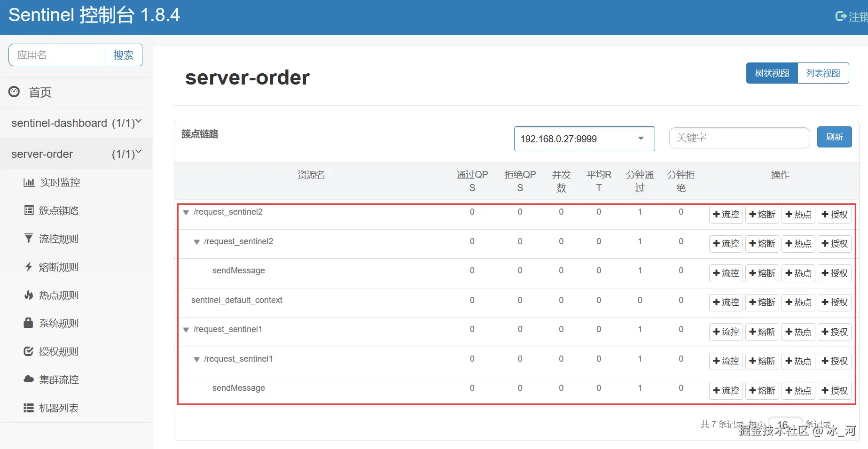Click the 操作 column header
The image size is (868, 449).
coord(780,175)
